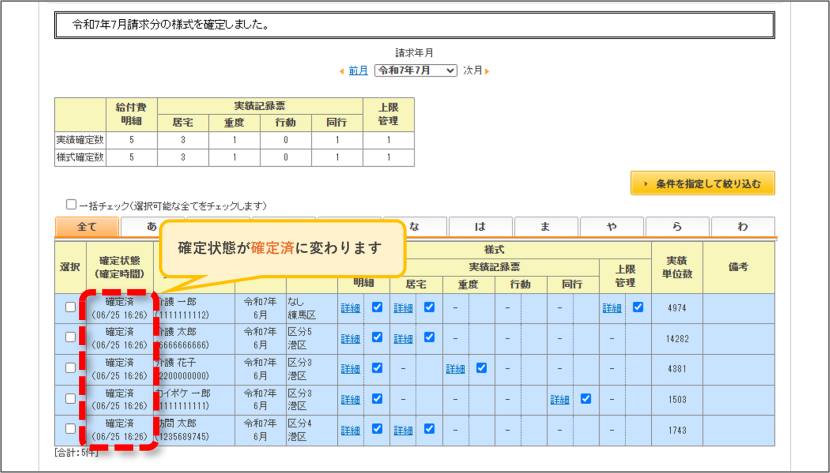
Task: Click 条件を指定して絞り込む filter button
Action: 702,183
